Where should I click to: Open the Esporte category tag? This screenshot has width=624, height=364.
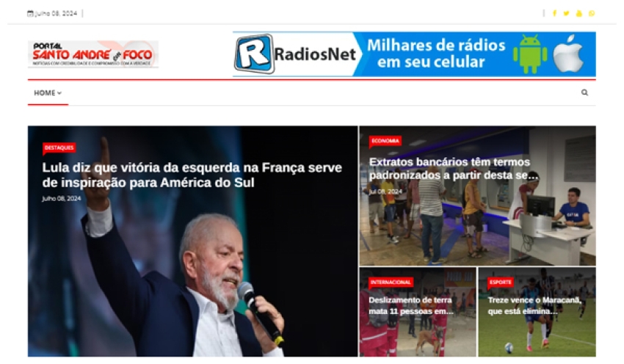tap(500, 282)
